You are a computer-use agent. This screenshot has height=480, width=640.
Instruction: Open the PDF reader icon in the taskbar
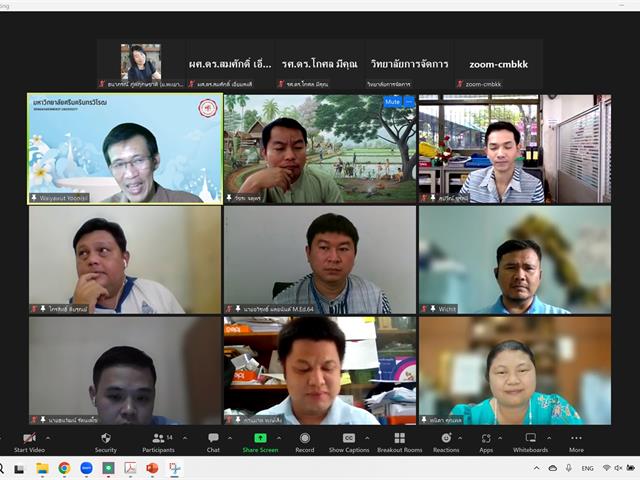[x=130, y=468]
